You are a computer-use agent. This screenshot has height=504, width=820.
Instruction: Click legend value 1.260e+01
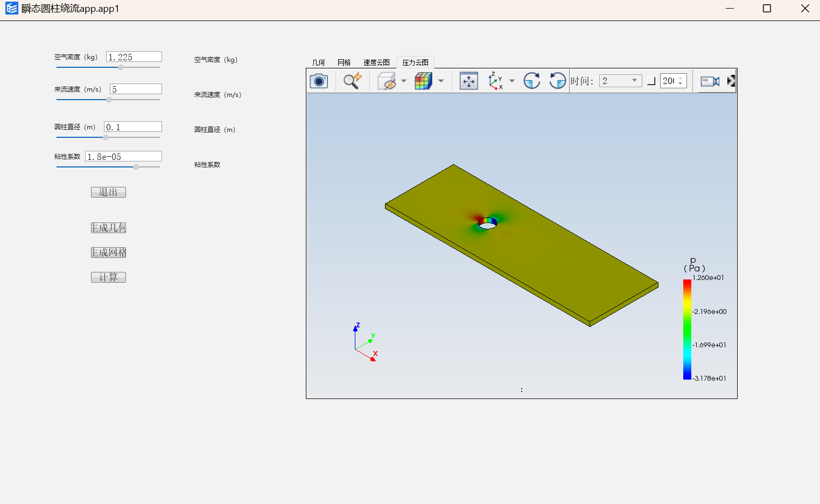click(x=708, y=278)
